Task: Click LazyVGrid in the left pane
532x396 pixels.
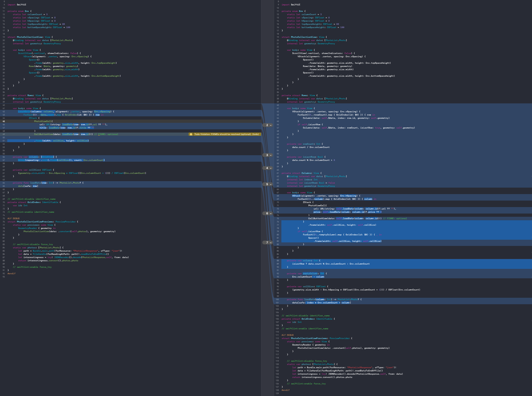Action: pyautogui.click(x=24, y=111)
